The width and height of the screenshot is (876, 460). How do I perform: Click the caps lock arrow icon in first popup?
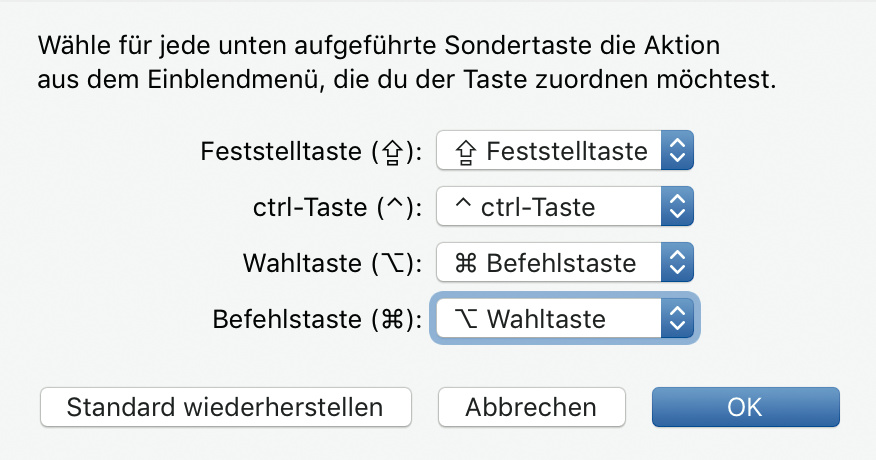[x=464, y=152]
